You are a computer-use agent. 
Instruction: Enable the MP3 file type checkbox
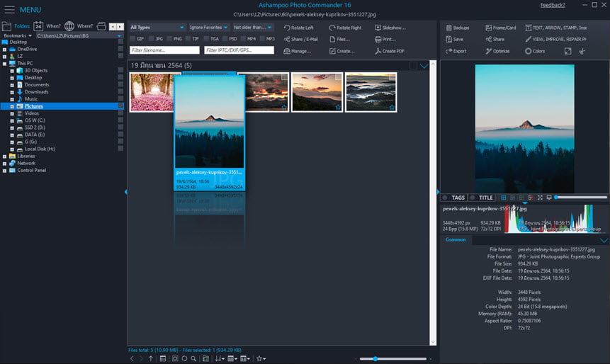tap(262, 39)
